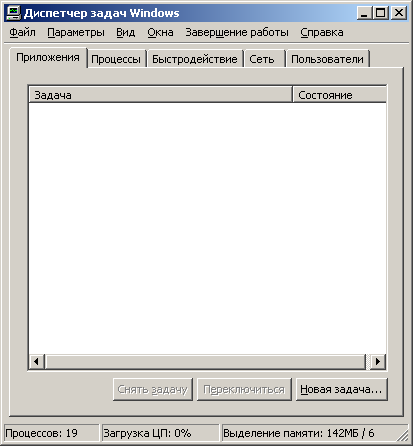Click the right scroll arrow of task list
This screenshot has height=446, width=413.
coord(378,362)
